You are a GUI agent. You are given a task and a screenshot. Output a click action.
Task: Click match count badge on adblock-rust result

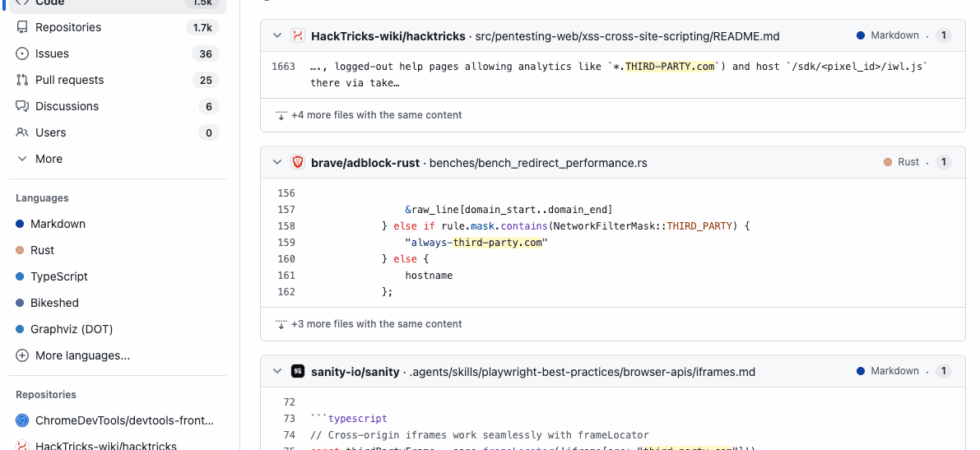point(943,162)
